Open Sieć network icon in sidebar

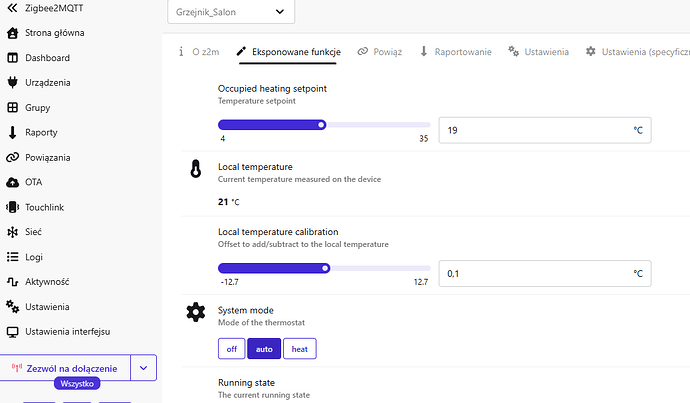[x=13, y=232]
